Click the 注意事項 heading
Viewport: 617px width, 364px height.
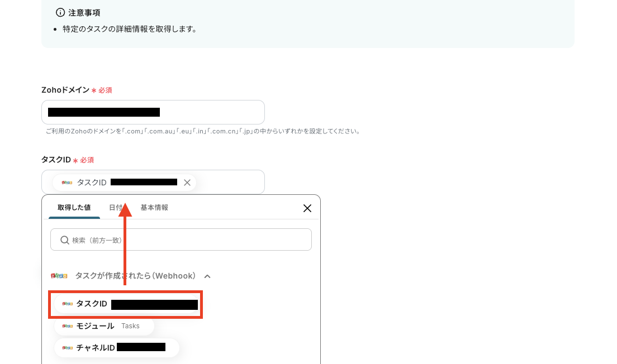pyautogui.click(x=84, y=13)
